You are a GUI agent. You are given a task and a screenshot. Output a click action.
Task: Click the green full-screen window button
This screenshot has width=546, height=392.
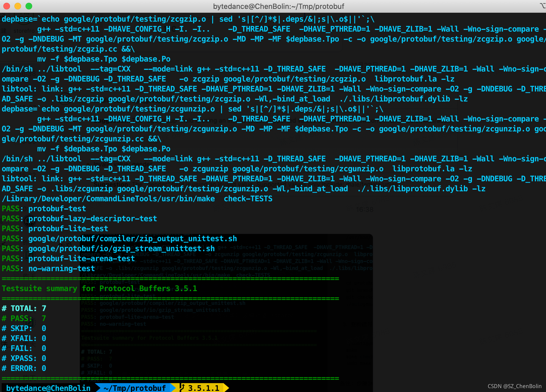pyautogui.click(x=29, y=6)
